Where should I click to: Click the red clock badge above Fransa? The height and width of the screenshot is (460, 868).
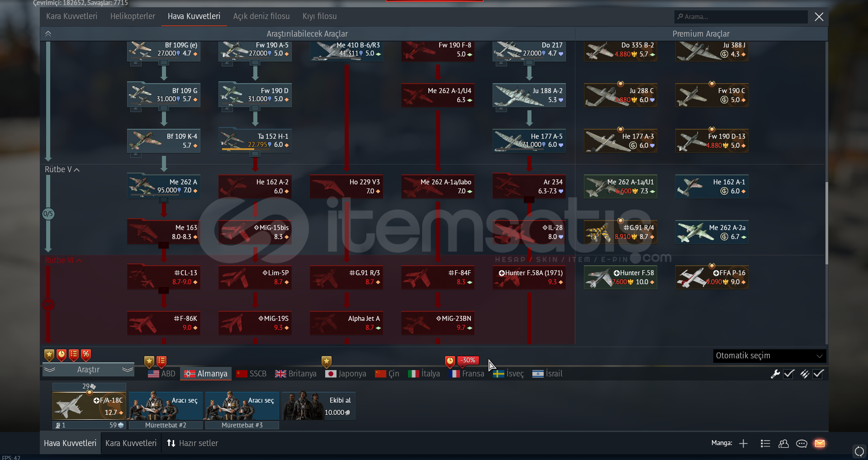450,361
